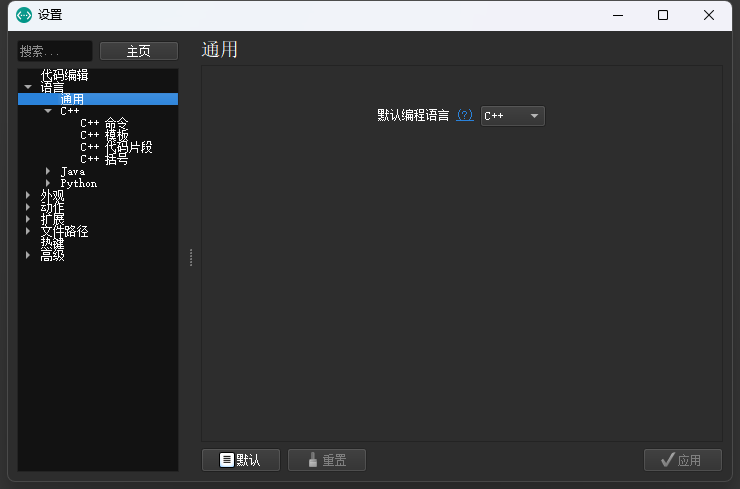Click in the 搜索 search field
Screen dimensions: 740x489
(55, 51)
